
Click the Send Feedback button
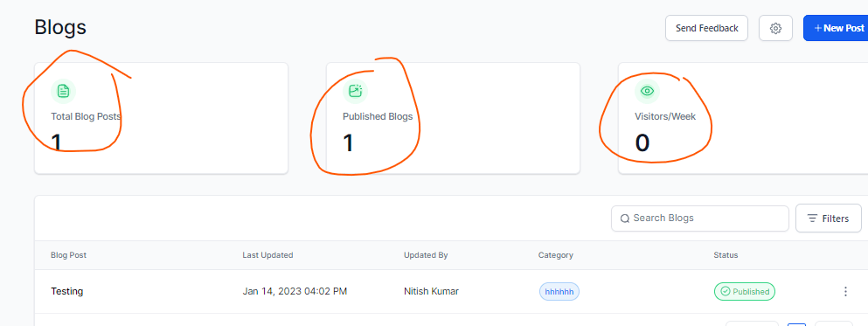click(706, 28)
